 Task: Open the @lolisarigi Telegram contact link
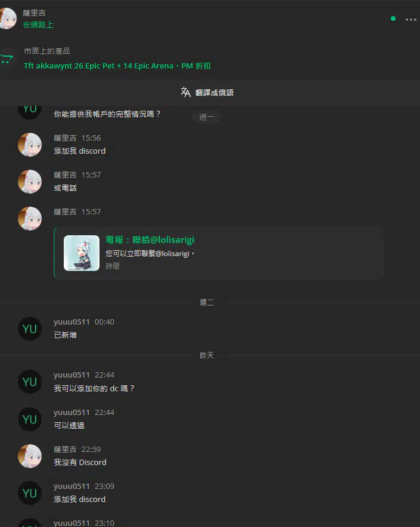point(150,239)
